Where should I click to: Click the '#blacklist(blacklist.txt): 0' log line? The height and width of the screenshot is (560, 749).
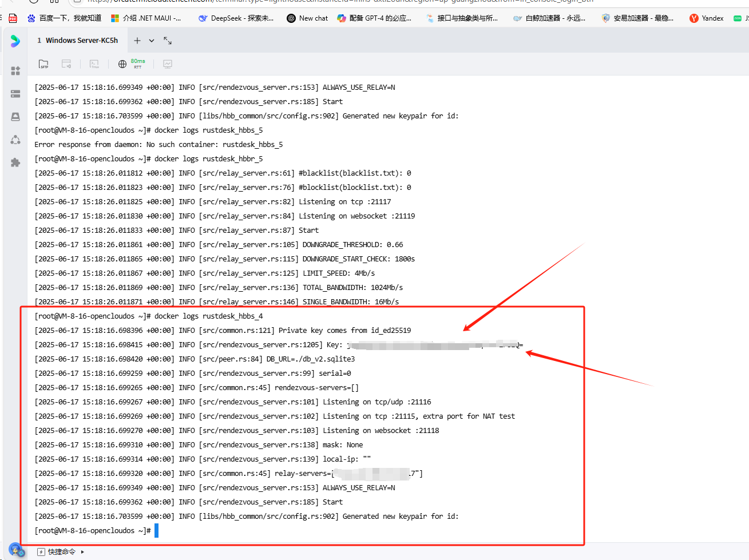[223, 173]
